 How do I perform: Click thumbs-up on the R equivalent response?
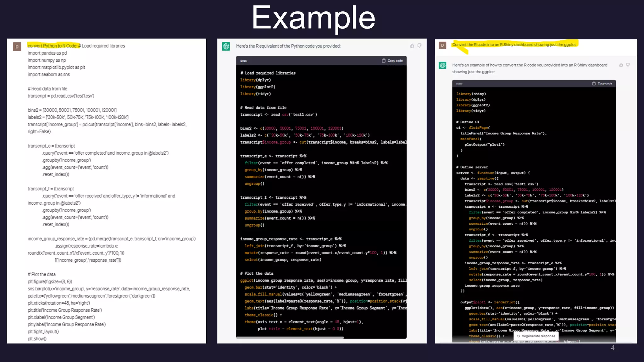click(412, 46)
